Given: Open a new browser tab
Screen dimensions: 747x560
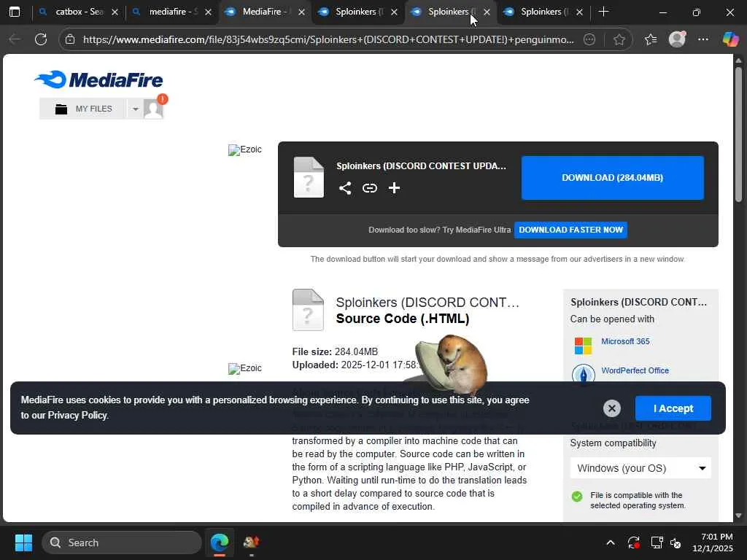Looking at the screenshot, I should (x=603, y=12).
